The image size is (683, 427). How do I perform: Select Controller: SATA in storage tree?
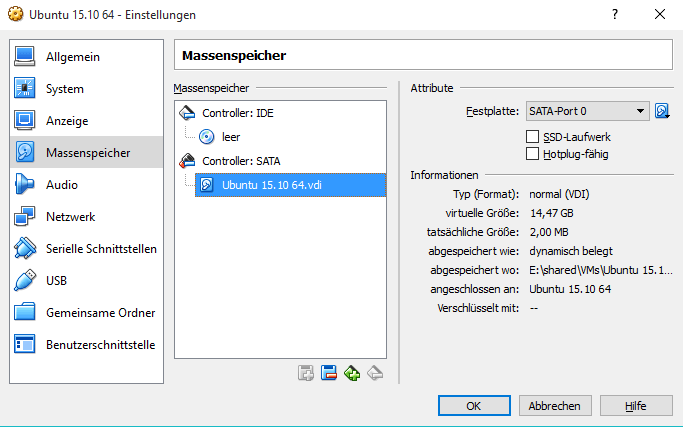(240, 160)
